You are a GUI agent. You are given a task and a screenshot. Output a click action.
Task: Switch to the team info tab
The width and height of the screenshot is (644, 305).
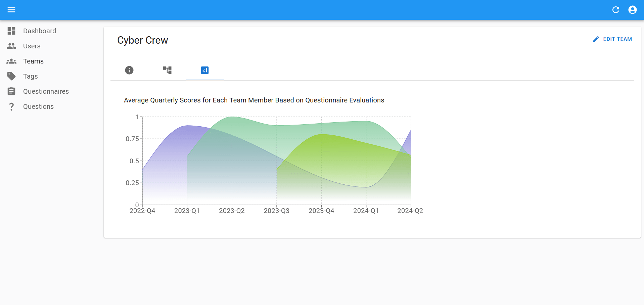(129, 70)
